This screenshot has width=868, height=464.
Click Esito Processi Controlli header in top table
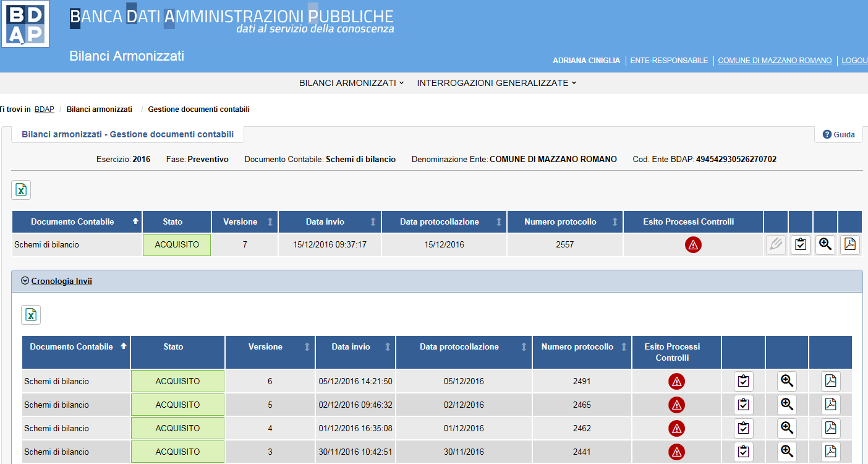[693, 222]
